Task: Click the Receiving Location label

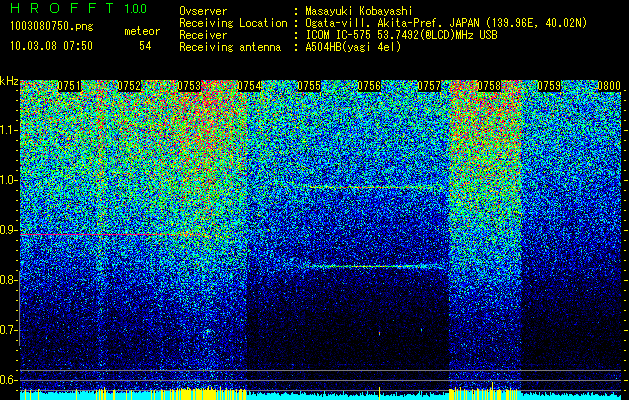Action: click(233, 23)
